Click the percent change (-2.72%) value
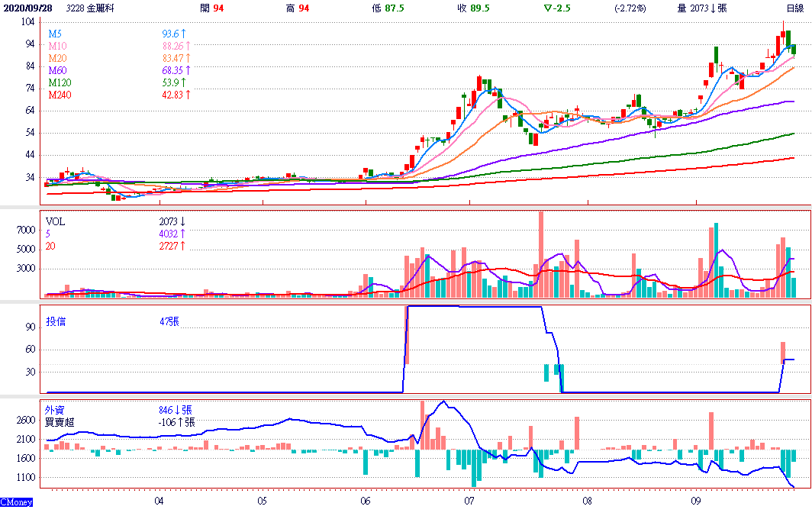Viewport: 812px width, 516px height. pos(630,8)
